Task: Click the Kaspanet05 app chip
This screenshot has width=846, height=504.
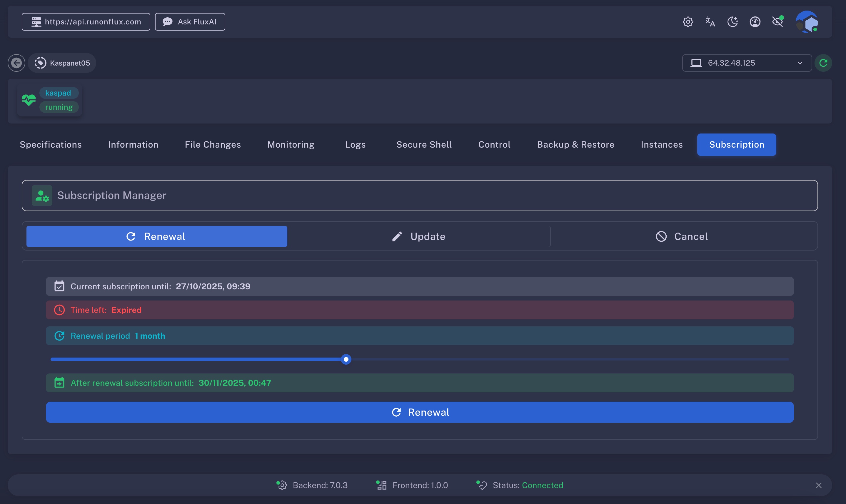Action: tap(62, 63)
